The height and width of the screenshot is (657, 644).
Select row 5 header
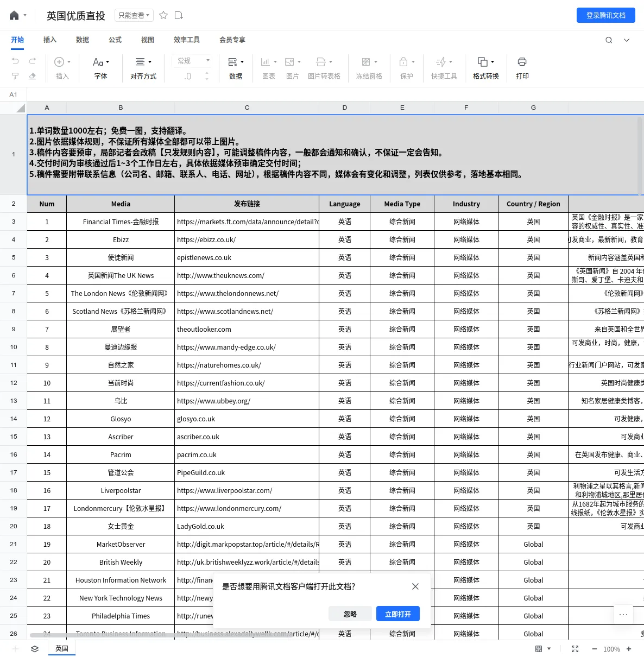coord(14,257)
